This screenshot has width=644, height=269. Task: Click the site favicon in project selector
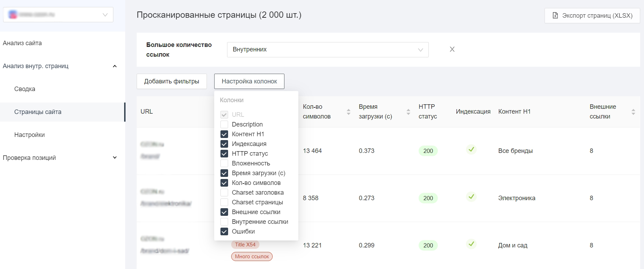tap(13, 15)
